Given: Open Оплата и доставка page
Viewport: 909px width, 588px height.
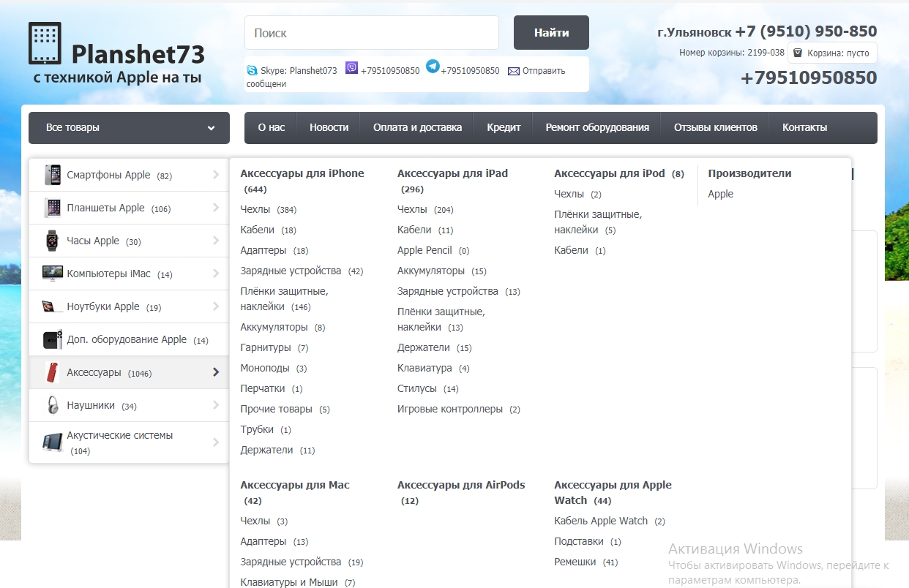Looking at the screenshot, I should pos(417,128).
